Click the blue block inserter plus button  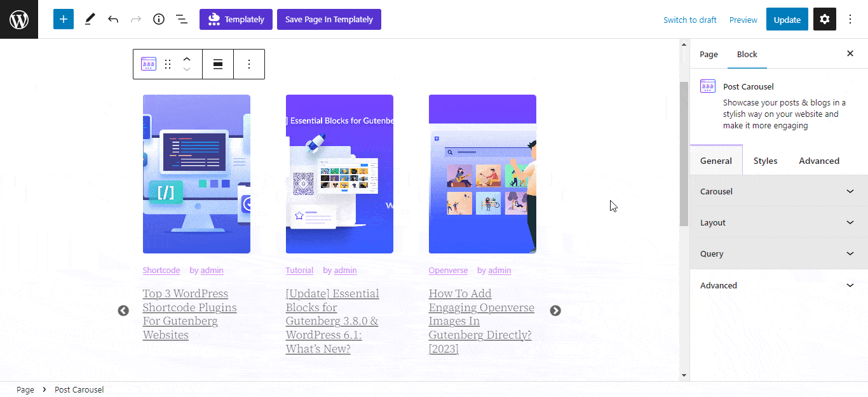[64, 19]
